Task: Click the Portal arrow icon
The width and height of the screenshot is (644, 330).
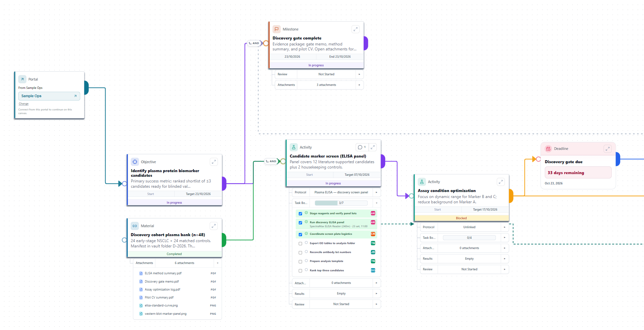Action: pos(22,79)
